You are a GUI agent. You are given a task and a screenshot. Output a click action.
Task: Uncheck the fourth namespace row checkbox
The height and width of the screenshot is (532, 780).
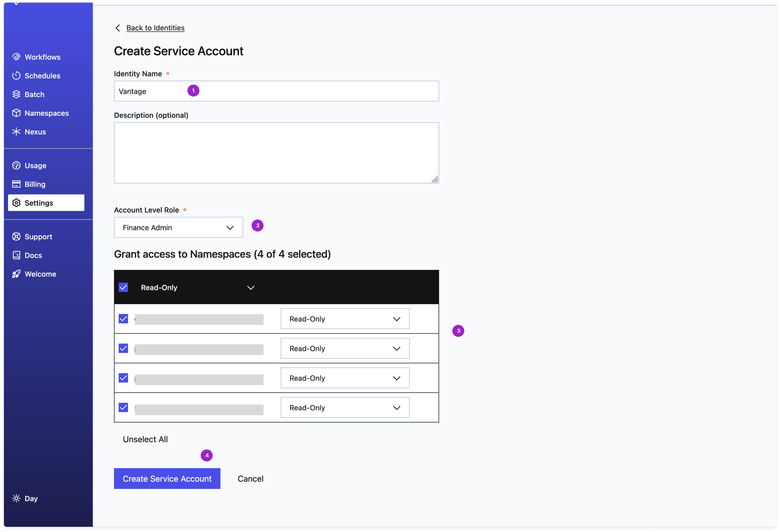pyautogui.click(x=124, y=407)
